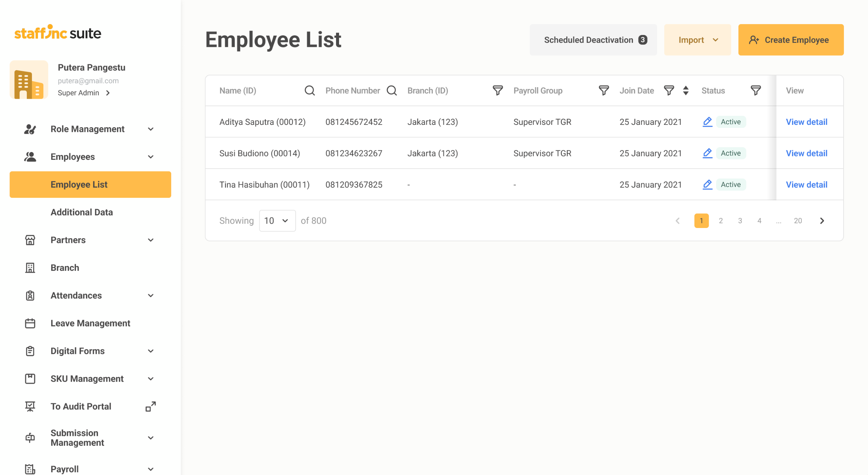Open View detail for Susi Budiono

(807, 153)
